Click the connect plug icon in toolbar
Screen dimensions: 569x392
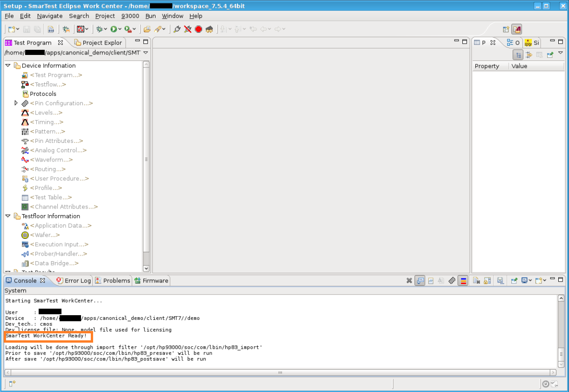coord(177,29)
